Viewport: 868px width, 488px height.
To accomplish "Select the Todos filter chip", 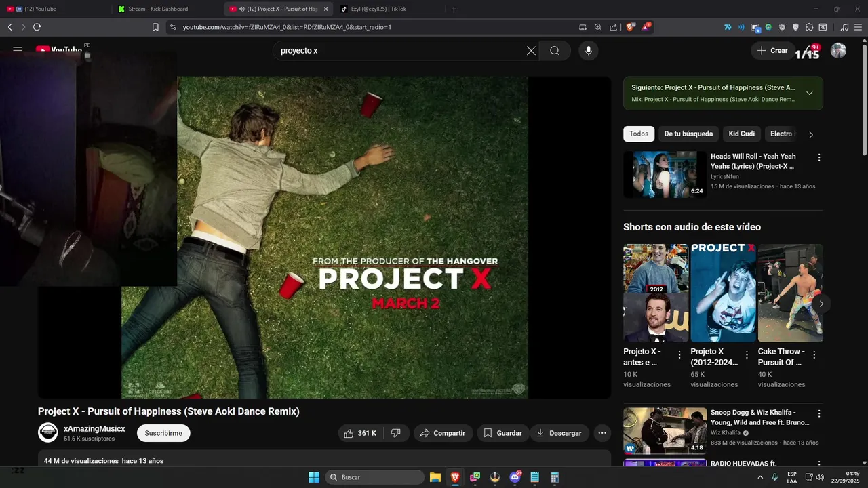I will point(639,134).
